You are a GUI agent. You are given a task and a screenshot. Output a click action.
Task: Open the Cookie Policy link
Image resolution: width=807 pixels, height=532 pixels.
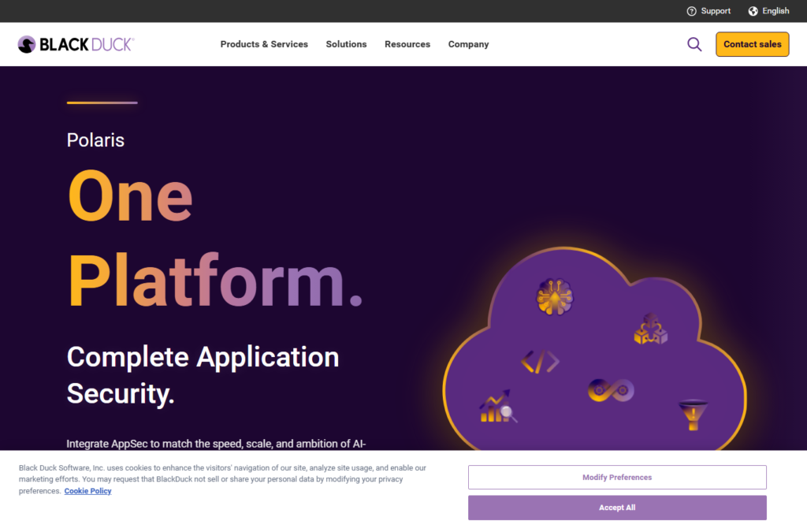pyautogui.click(x=87, y=491)
